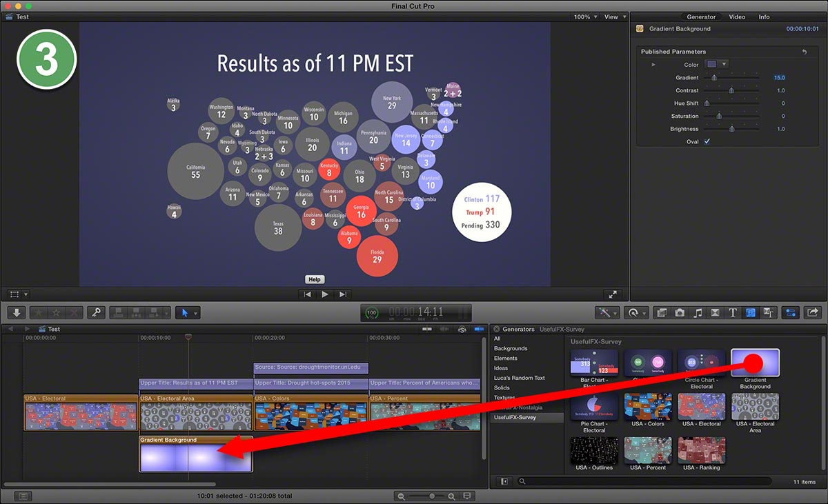Open the Color swatch dropdown arrow
This screenshot has width=828, height=504.
(x=723, y=65)
